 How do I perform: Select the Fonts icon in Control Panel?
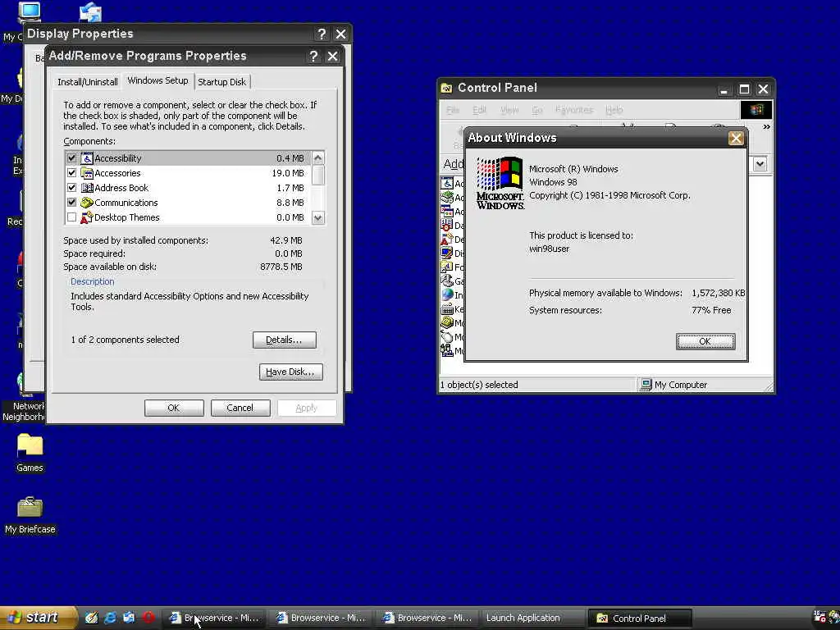click(447, 267)
